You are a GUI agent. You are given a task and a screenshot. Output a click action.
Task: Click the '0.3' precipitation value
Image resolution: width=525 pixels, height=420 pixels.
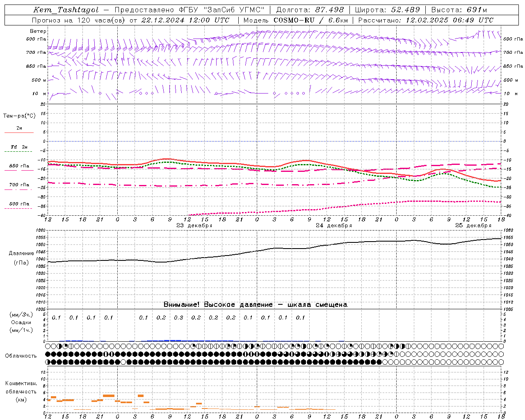pos(178,318)
